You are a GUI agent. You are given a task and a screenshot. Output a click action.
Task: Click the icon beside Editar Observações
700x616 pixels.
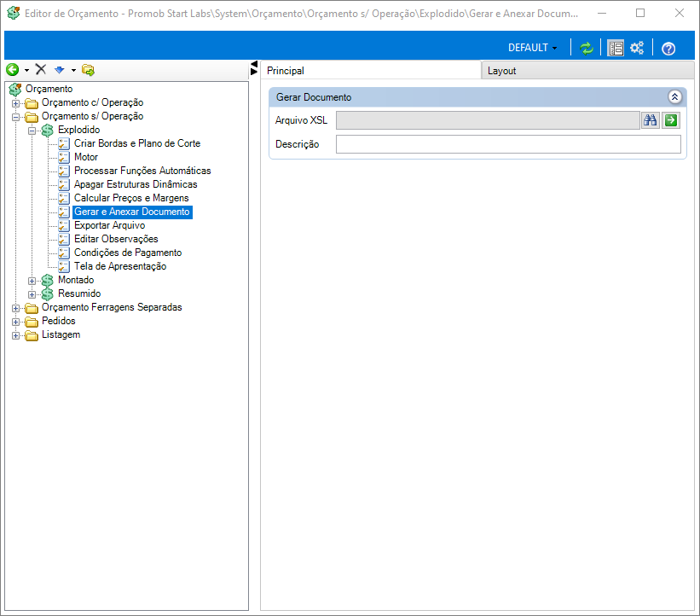64,240
